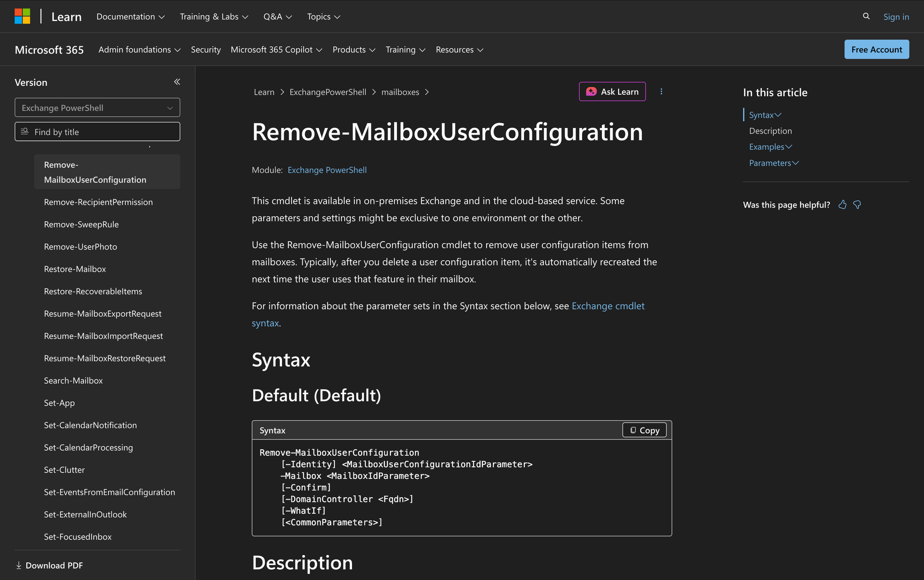Image resolution: width=924 pixels, height=580 pixels.
Task: Click the thumbs down not helpful icon
Action: (857, 205)
